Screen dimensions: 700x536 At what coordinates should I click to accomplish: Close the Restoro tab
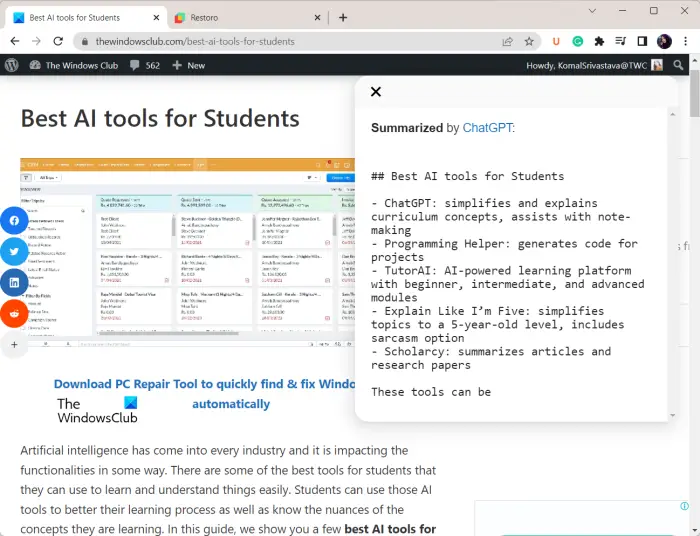[x=317, y=17]
